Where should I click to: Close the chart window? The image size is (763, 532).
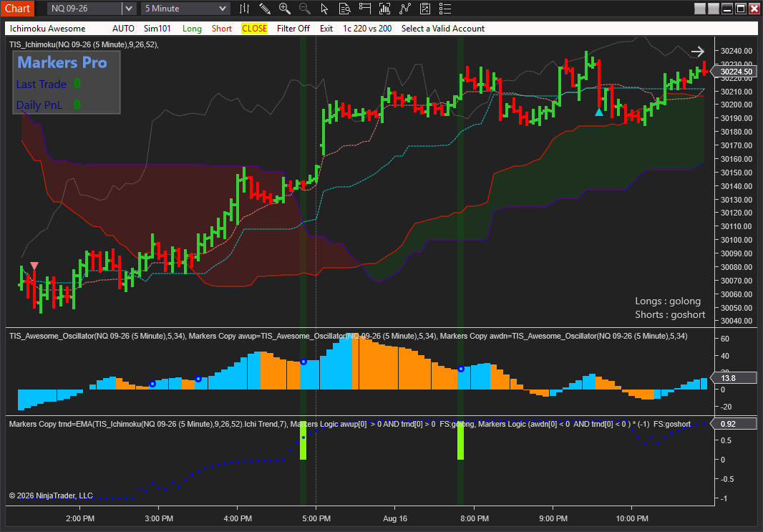[x=754, y=9]
